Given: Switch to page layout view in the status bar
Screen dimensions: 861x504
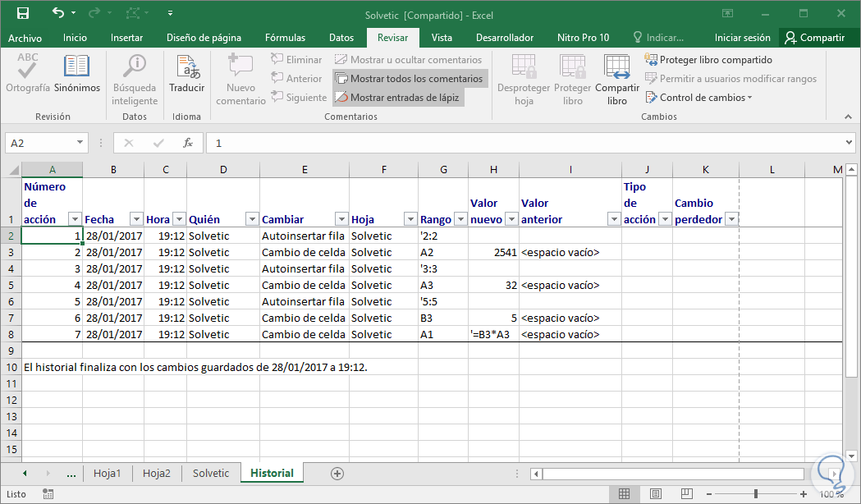Looking at the screenshot, I should pyautogui.click(x=655, y=494).
